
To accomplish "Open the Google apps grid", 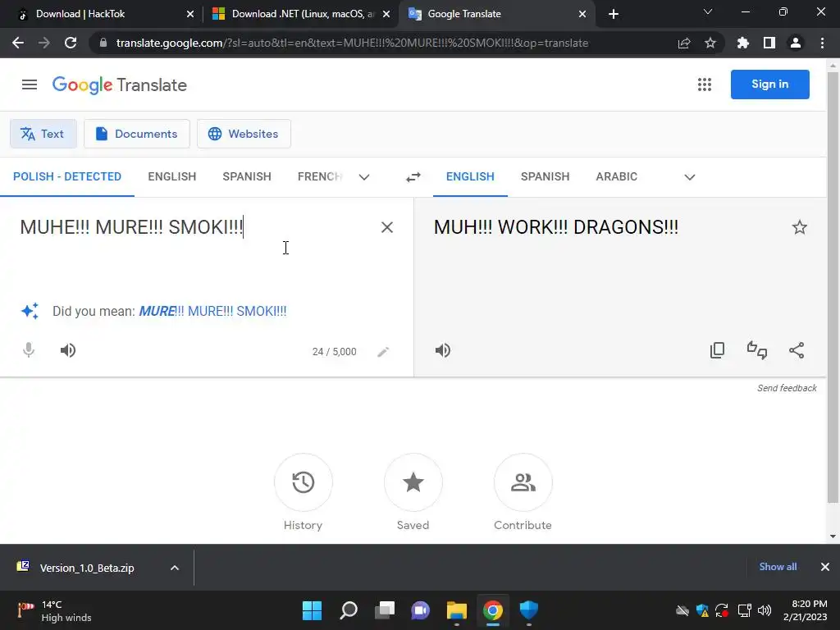I will 705,84.
